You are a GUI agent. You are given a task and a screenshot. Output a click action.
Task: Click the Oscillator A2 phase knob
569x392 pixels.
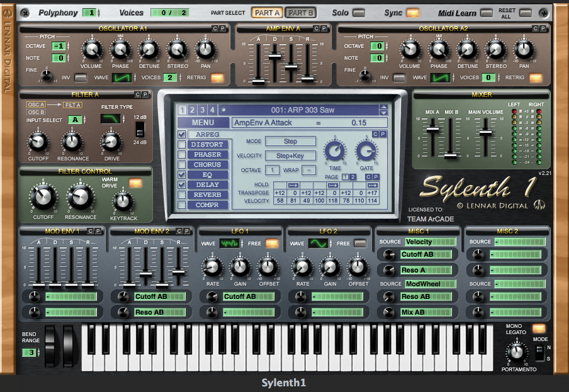(x=439, y=50)
